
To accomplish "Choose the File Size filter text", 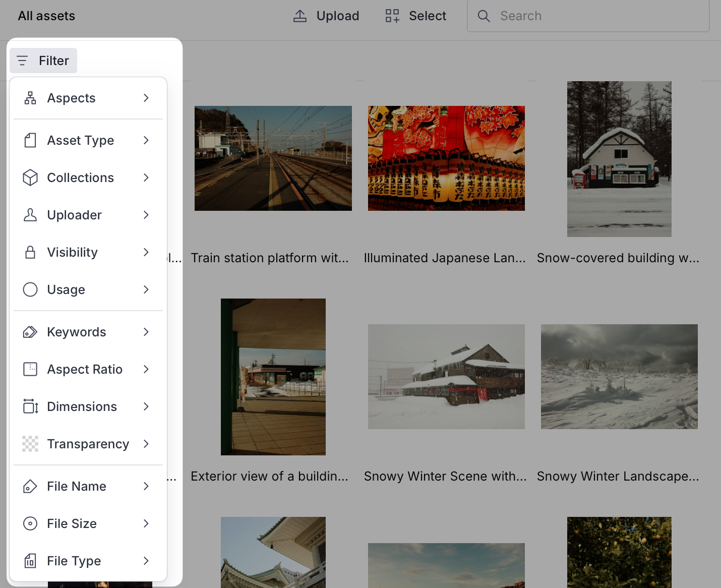I will pos(72,523).
